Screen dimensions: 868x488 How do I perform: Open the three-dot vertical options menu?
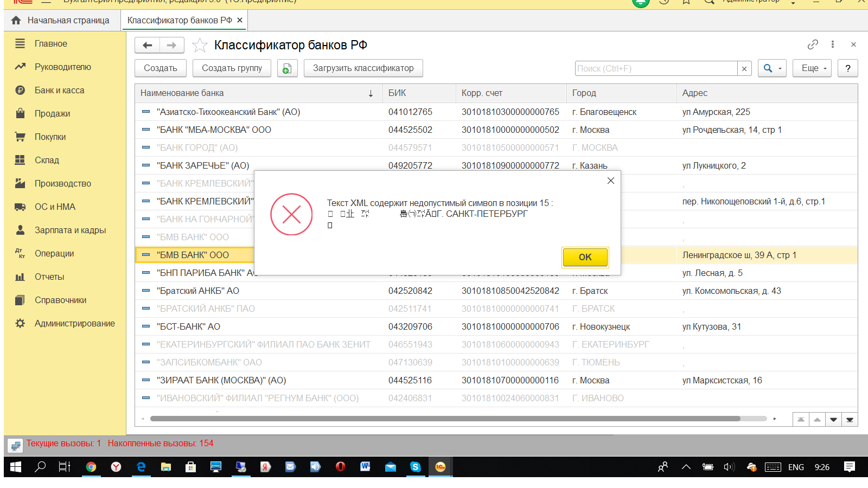coord(833,44)
